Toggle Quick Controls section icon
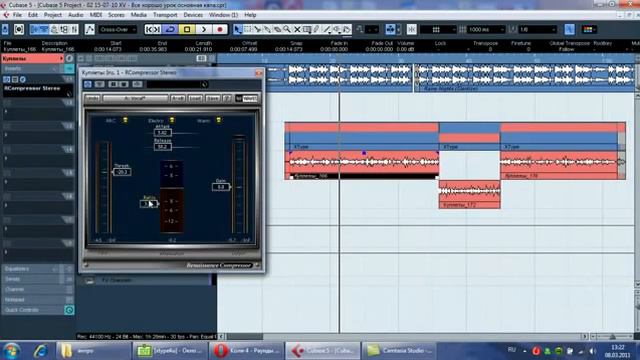 coord(69,310)
